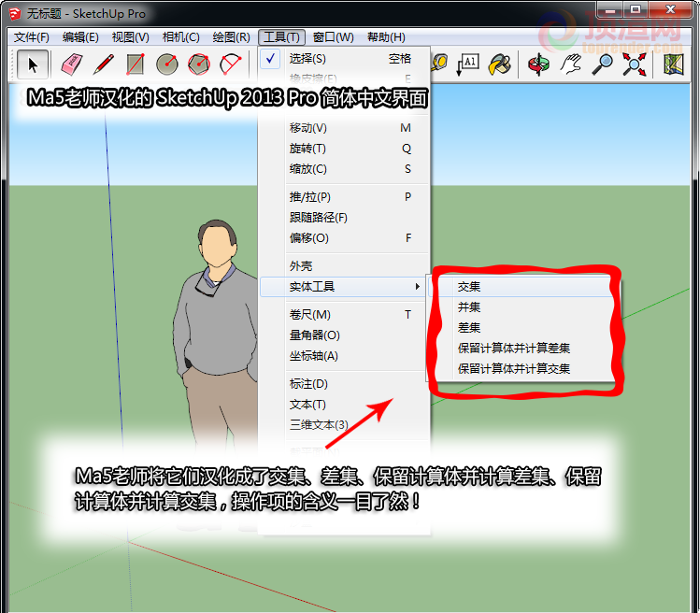Choose 跟随路径(F) follow me command
The image size is (700, 613).
(x=344, y=218)
